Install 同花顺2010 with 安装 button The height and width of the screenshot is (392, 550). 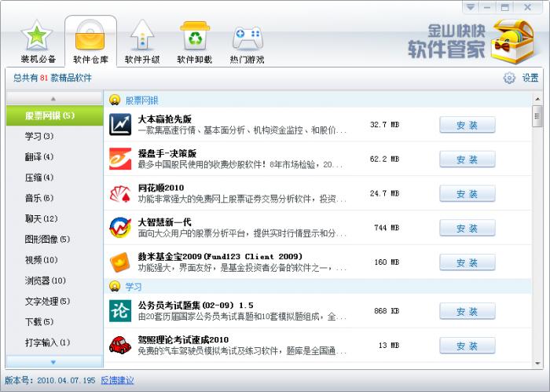(467, 193)
